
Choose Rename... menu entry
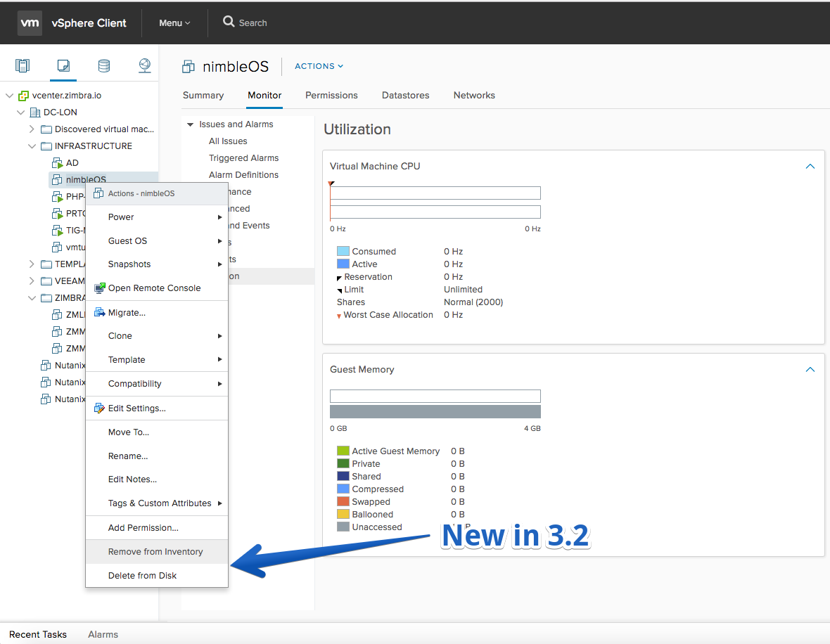(157, 456)
